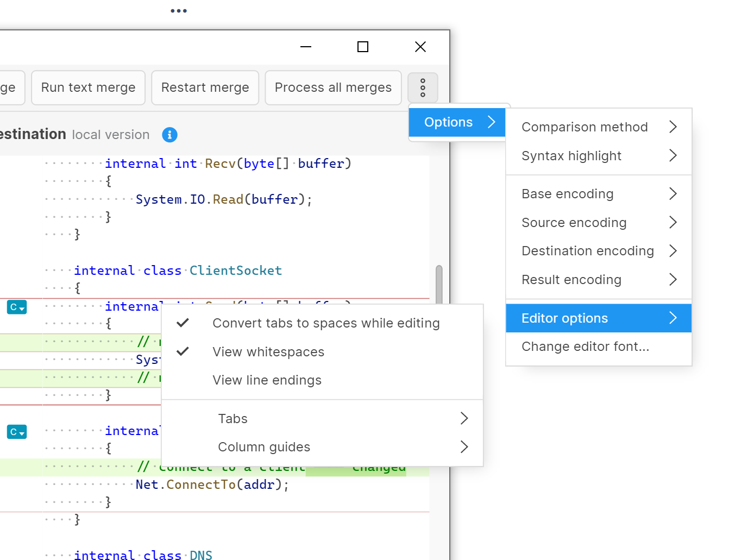Select the Editor options menu entry

tap(564, 318)
